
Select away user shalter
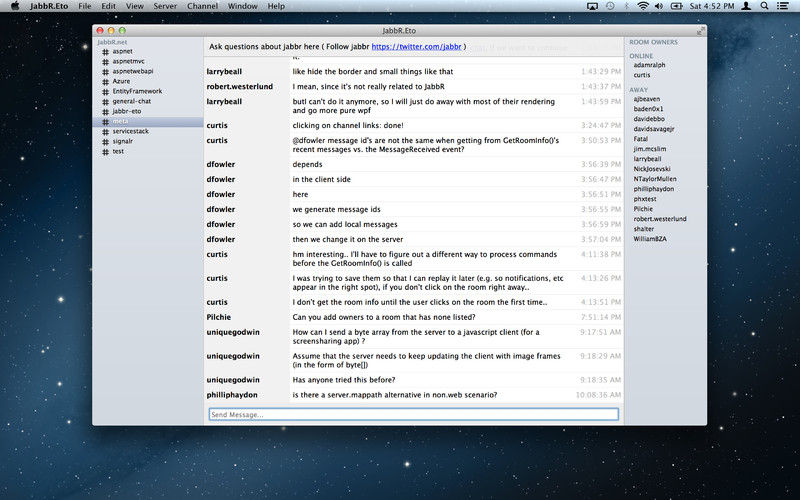tap(643, 229)
